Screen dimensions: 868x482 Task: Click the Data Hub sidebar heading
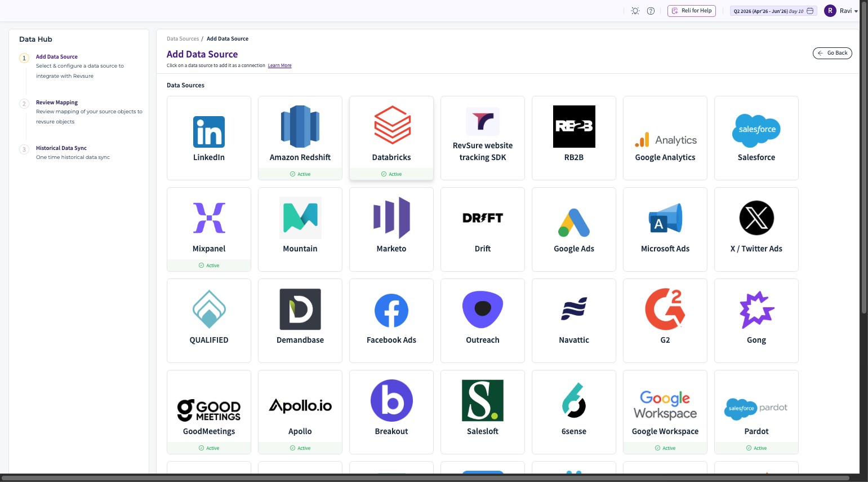point(35,39)
